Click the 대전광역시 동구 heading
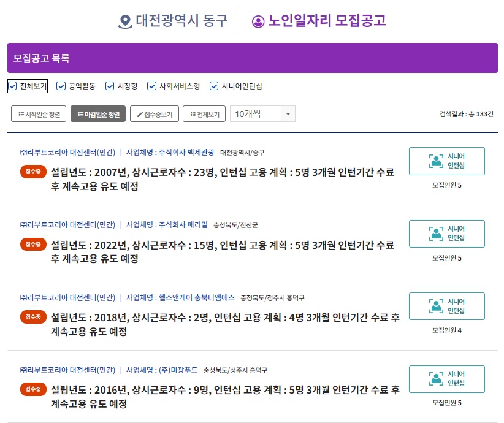The height and width of the screenshot is (423, 504). pos(181,21)
